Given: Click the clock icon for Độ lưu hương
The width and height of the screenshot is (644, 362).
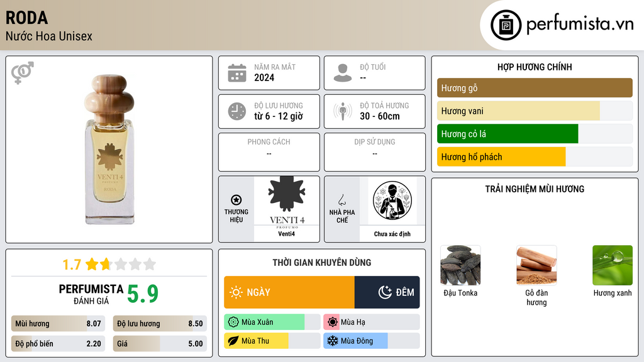Looking at the screenshot, I should coord(237,111).
